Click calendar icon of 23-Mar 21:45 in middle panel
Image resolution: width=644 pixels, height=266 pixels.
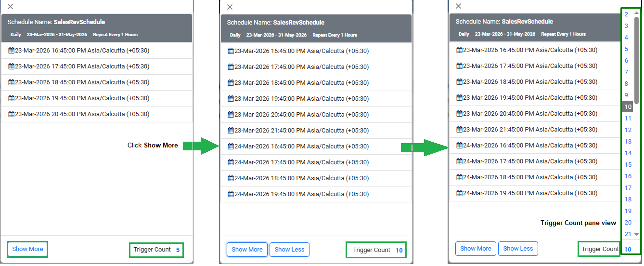[x=231, y=131]
